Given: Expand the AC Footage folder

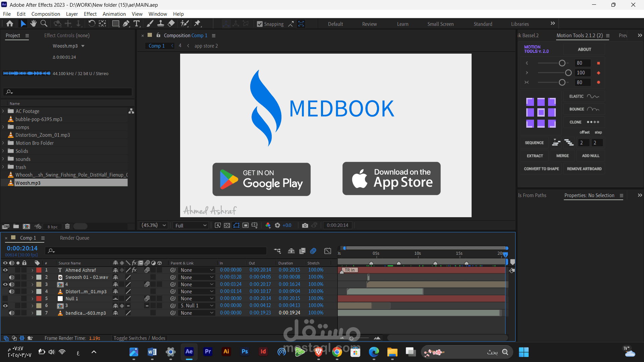Looking at the screenshot, I should [3, 111].
